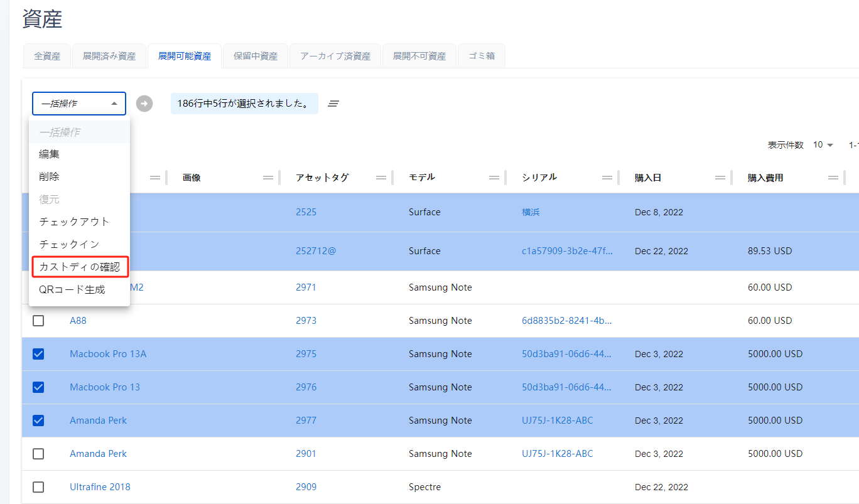The height and width of the screenshot is (504, 859).
Task: Open the ゴミ箱 tab
Action: coord(482,56)
